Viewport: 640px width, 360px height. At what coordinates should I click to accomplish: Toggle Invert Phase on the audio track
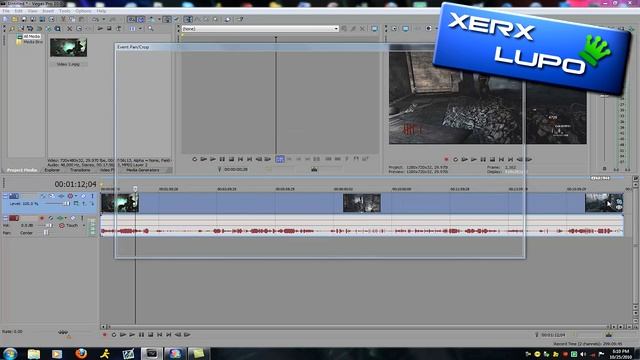(51, 218)
